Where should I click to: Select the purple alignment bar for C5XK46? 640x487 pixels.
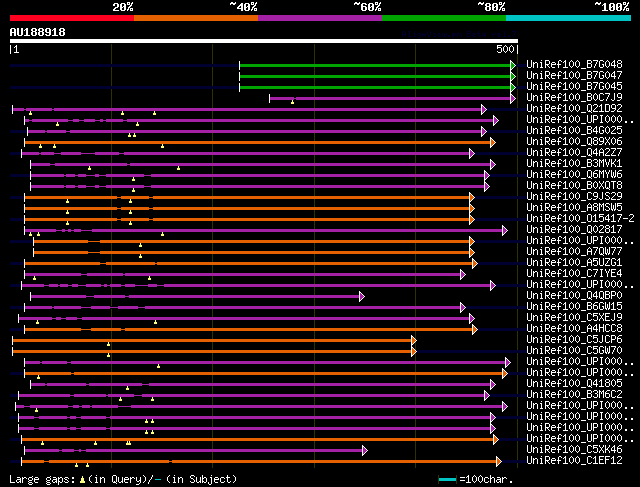pyautogui.click(x=193, y=451)
